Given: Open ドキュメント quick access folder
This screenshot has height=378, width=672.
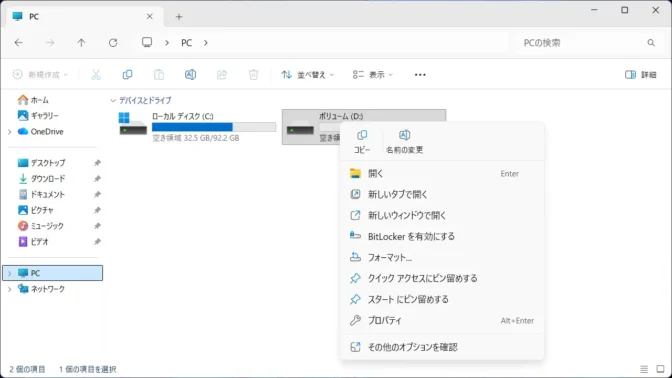Looking at the screenshot, I should coord(48,195).
